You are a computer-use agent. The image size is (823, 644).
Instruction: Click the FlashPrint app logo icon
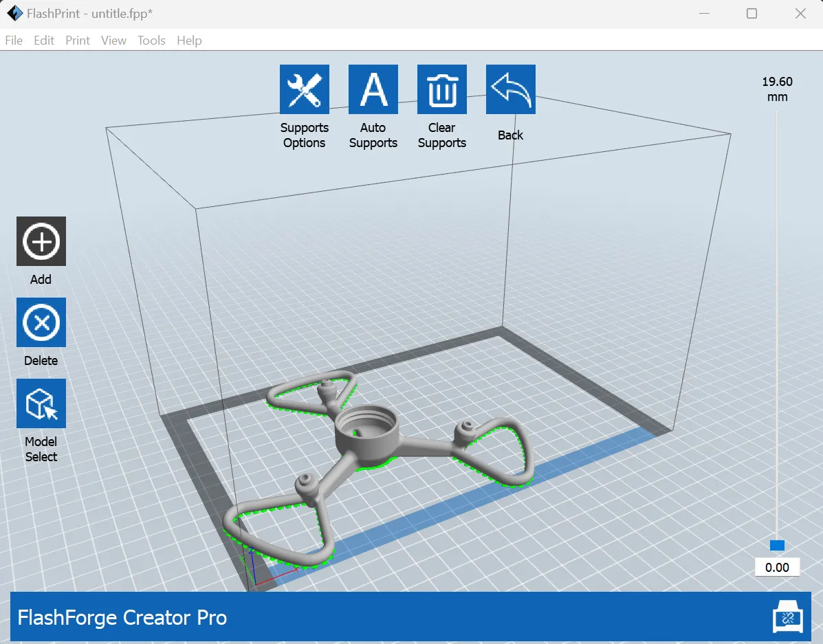[x=14, y=13]
